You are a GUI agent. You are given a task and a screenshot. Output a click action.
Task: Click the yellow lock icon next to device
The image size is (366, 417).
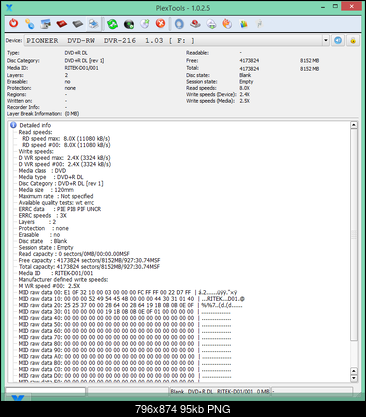[353, 41]
